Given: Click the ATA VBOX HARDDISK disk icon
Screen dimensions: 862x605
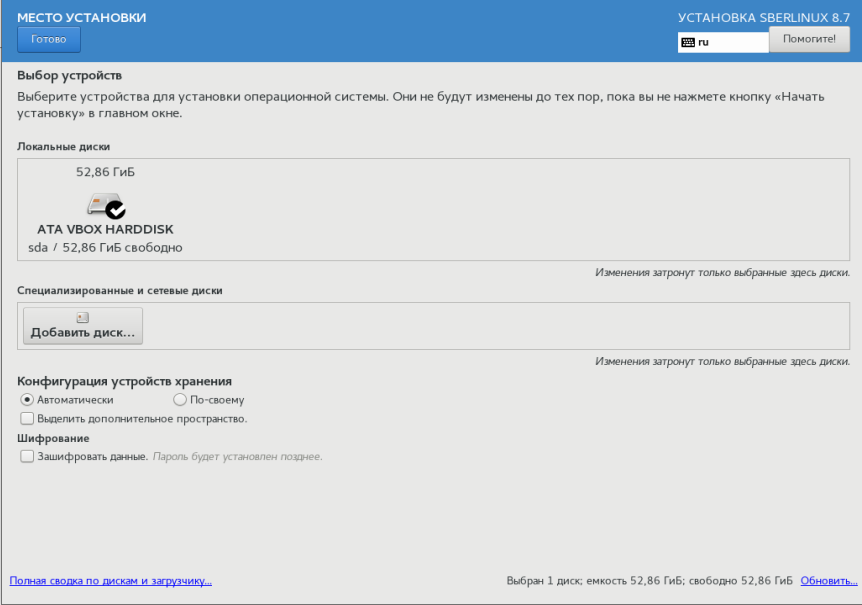Looking at the screenshot, I should coord(102,203).
